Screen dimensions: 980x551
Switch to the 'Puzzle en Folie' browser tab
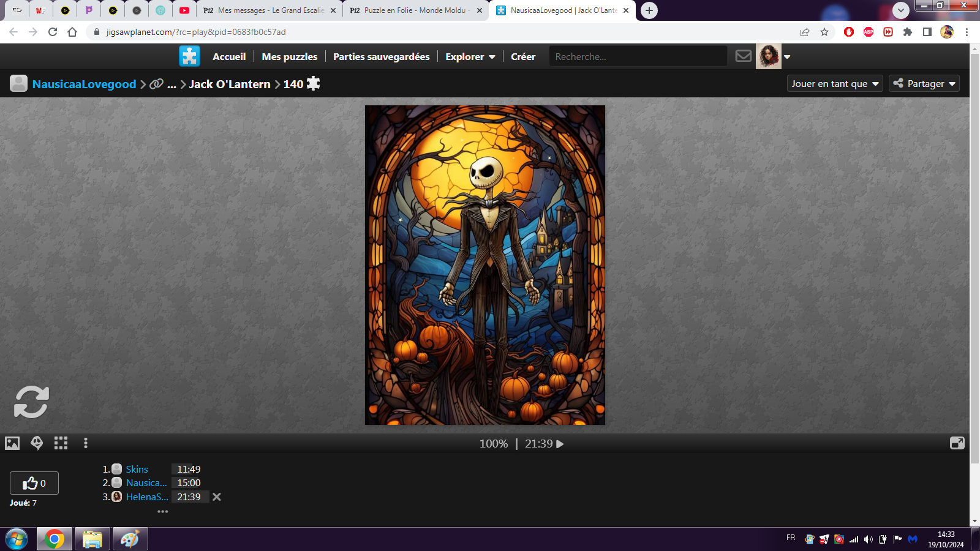click(x=414, y=10)
